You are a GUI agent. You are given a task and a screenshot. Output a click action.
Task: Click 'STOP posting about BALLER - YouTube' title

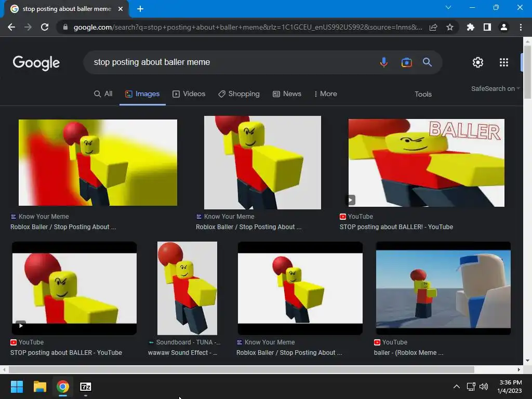click(66, 353)
